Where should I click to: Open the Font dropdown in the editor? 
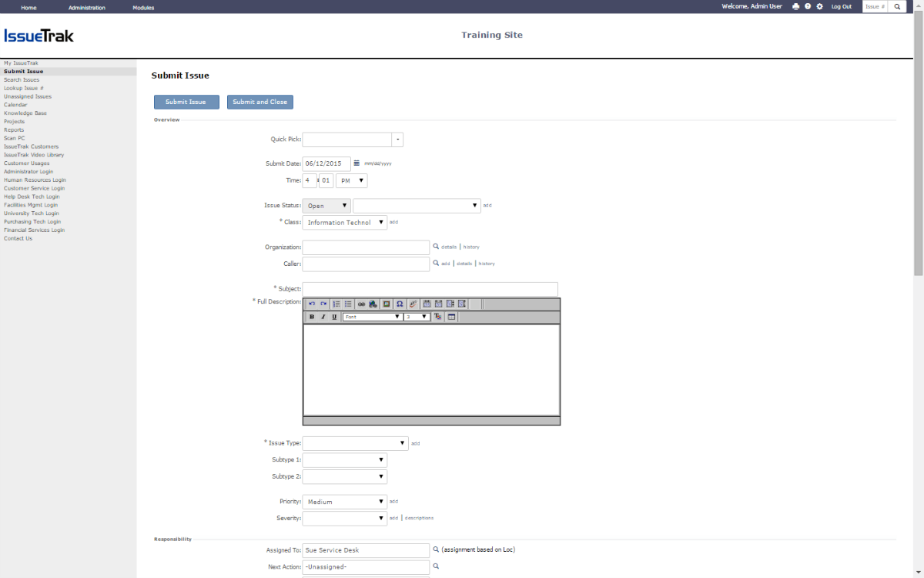[373, 317]
